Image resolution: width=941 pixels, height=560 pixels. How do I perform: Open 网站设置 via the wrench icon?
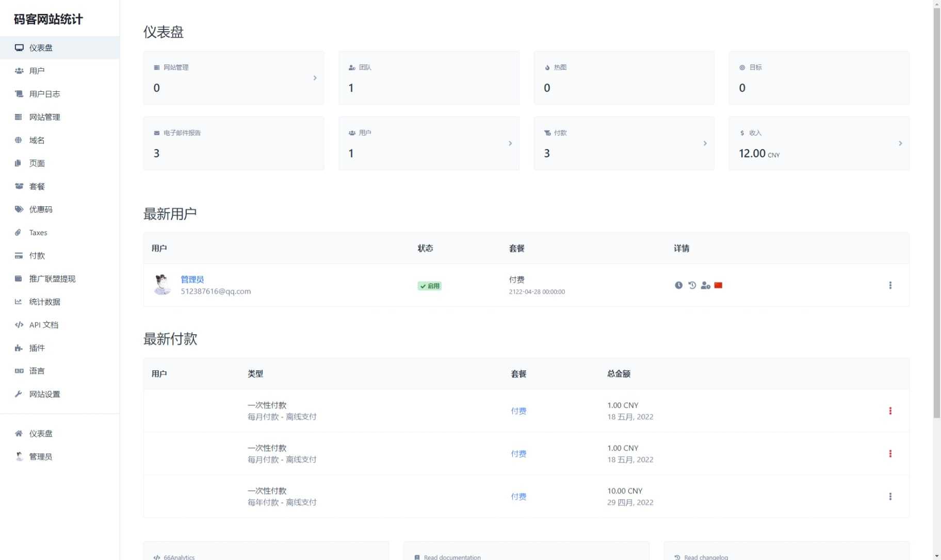[x=19, y=394]
